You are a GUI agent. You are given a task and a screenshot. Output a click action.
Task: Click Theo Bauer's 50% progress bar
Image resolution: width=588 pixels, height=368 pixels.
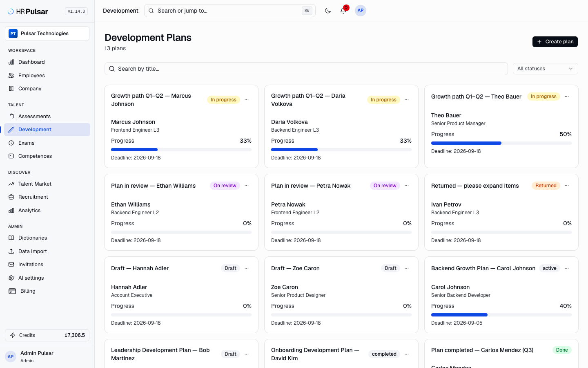[x=501, y=143]
